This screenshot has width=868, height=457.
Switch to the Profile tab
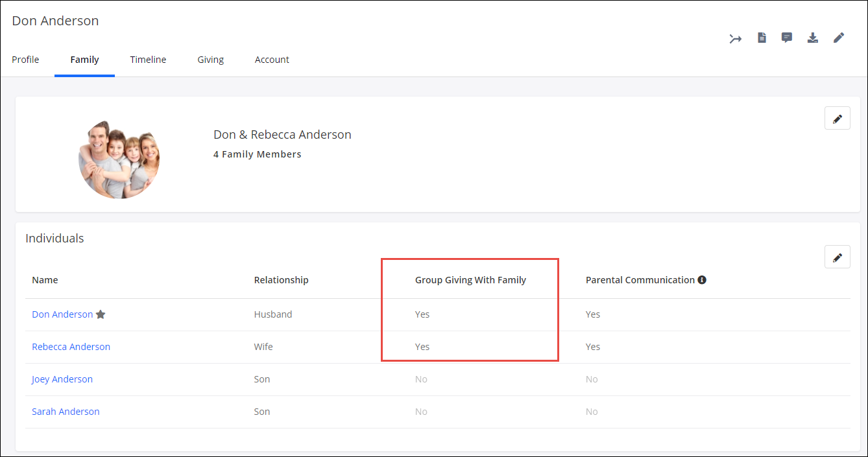pos(25,60)
